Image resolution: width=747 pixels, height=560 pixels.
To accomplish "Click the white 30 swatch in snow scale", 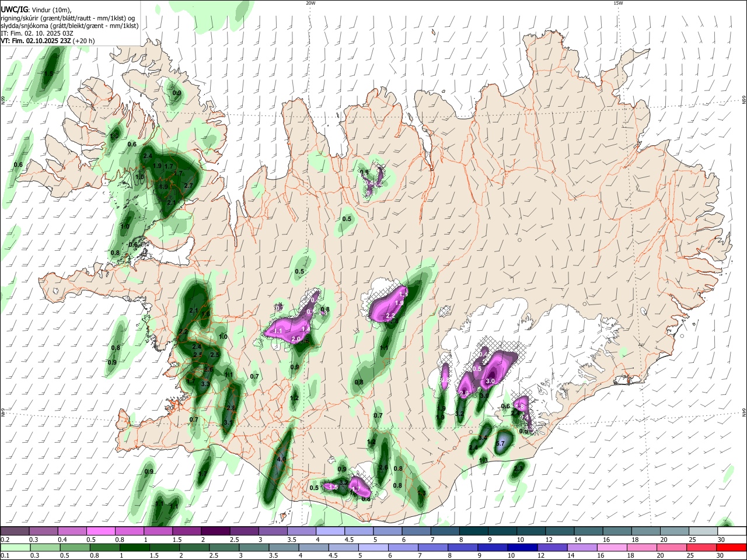I will click(731, 531).
